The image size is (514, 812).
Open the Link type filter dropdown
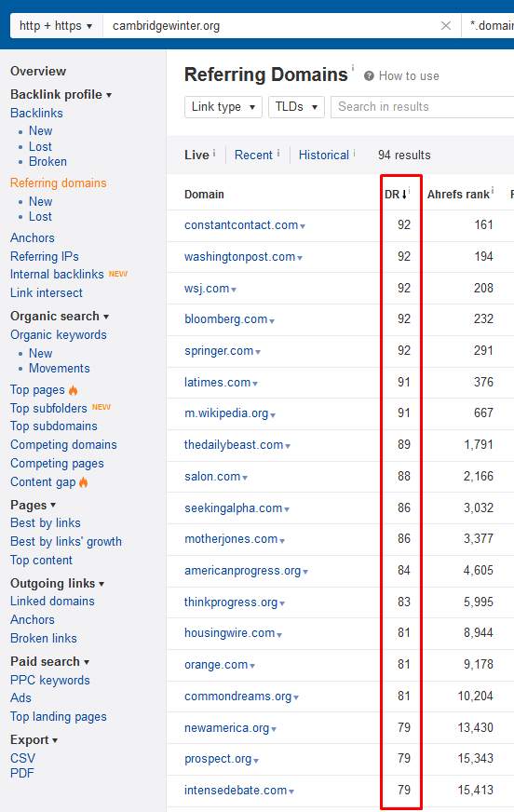pos(223,107)
